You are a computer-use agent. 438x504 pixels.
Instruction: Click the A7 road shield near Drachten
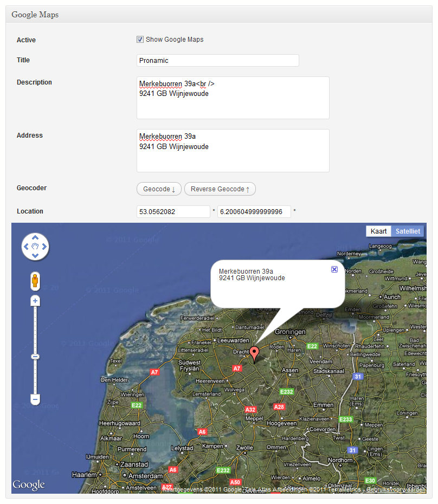click(237, 369)
